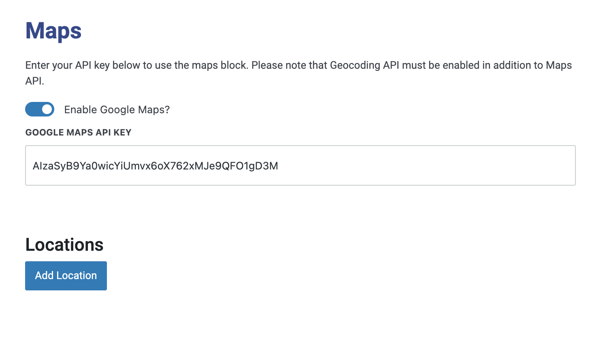Click the Locations section heading
605x364 pixels.
pyautogui.click(x=64, y=245)
